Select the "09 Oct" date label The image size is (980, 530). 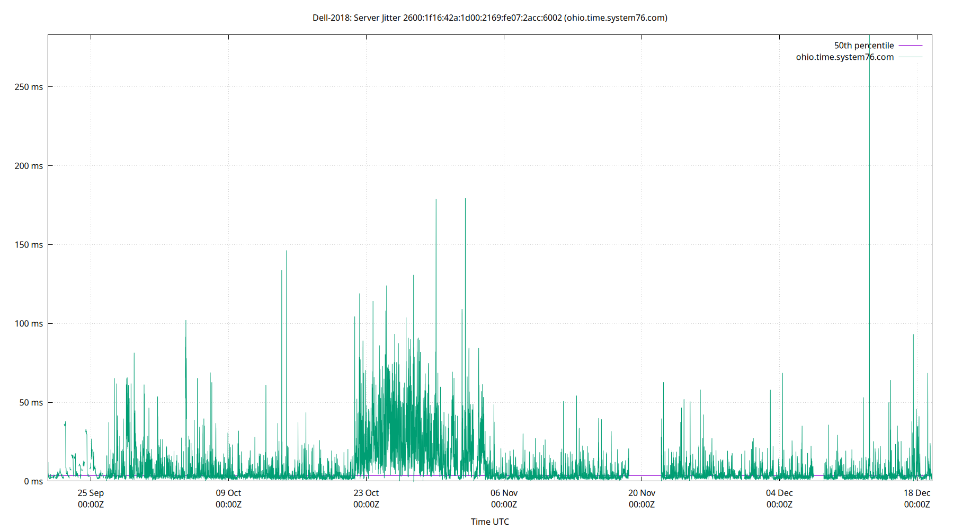228,493
